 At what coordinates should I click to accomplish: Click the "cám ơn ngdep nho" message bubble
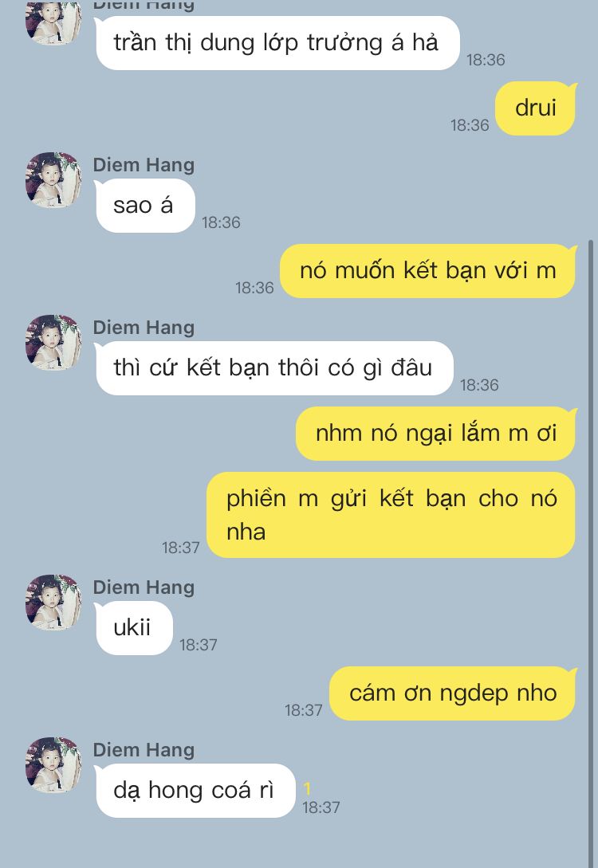(x=453, y=693)
